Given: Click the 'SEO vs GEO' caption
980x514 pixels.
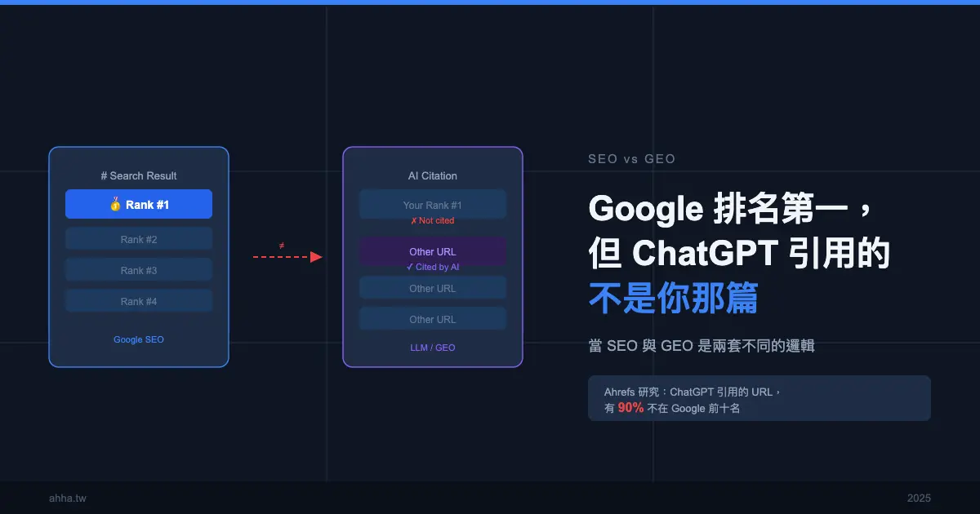Looking at the screenshot, I should [632, 159].
